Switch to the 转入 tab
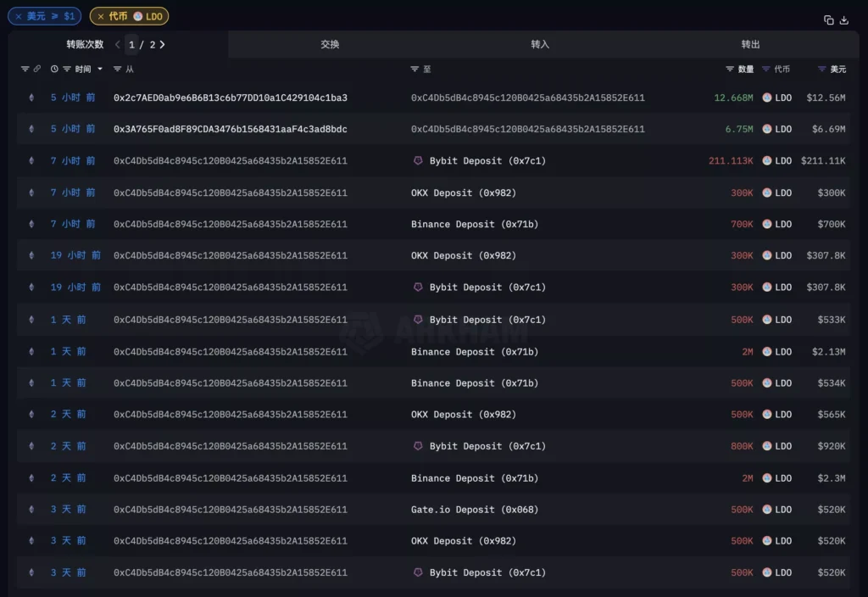Screen dimensions: 868x597 (540, 44)
